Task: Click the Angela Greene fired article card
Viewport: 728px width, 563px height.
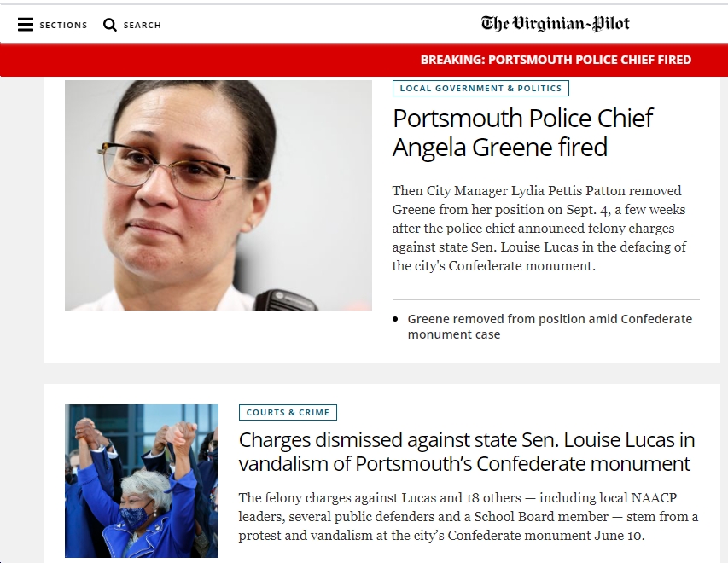Action: [382, 220]
